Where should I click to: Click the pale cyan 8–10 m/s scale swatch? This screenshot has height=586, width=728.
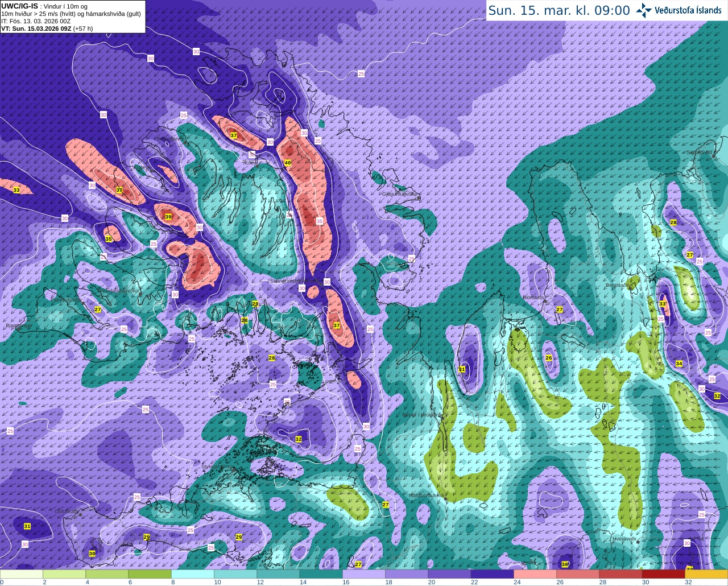pyautogui.click(x=193, y=574)
